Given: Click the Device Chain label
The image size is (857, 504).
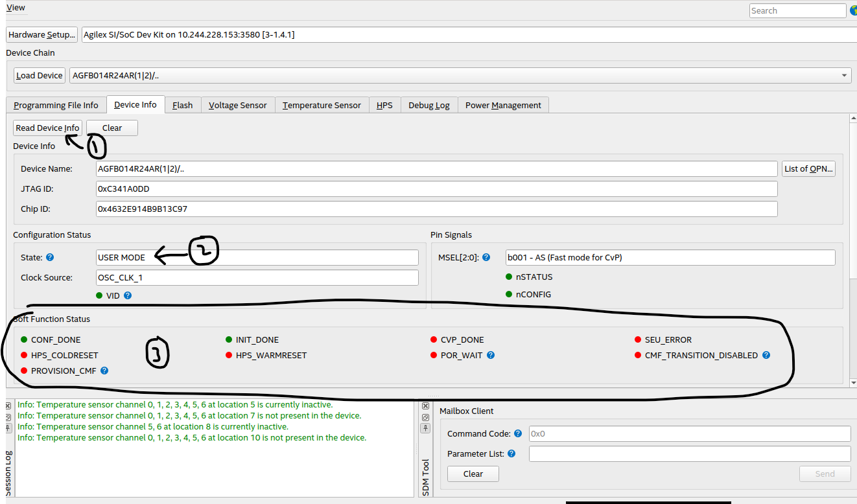Looking at the screenshot, I should (x=30, y=52).
